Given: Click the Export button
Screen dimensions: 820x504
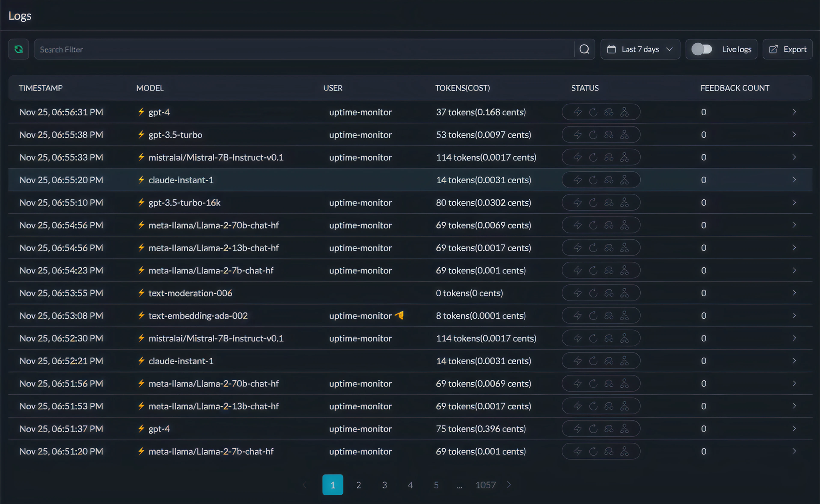Looking at the screenshot, I should pos(787,49).
